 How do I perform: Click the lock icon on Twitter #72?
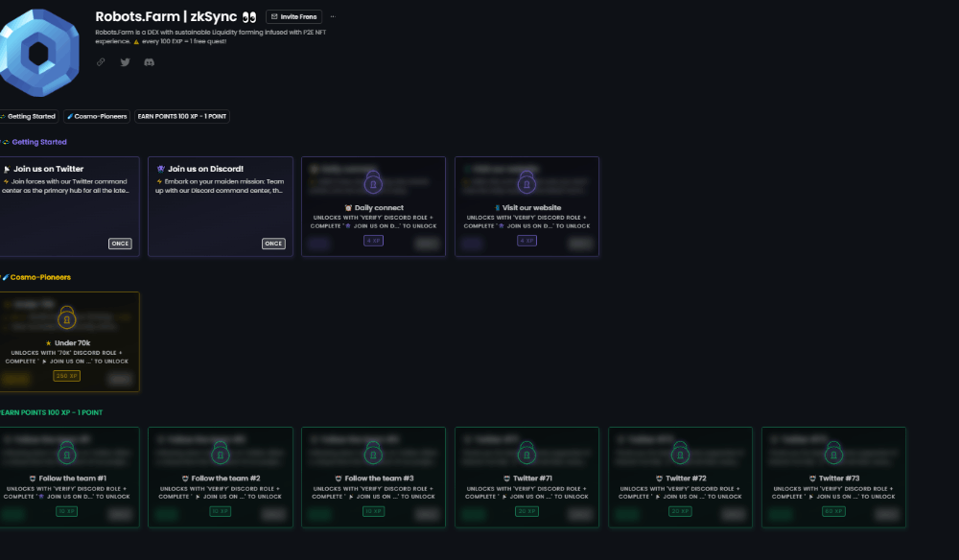(680, 453)
